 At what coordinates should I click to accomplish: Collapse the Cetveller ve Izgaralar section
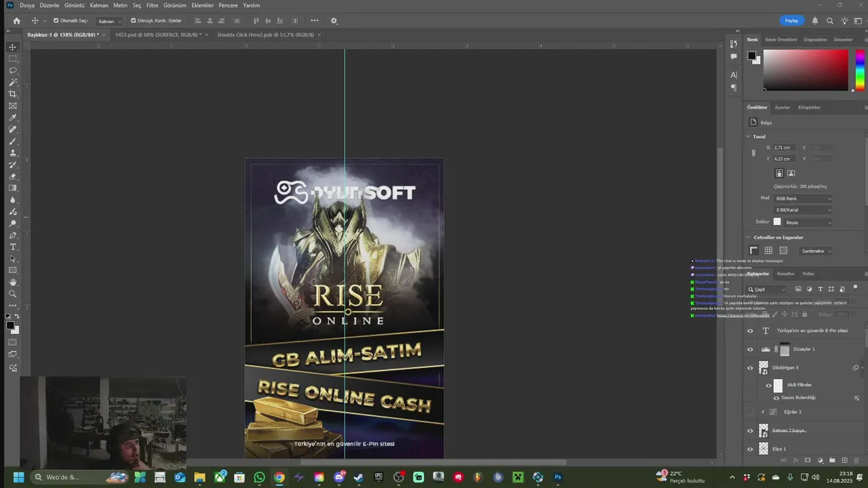(749, 237)
